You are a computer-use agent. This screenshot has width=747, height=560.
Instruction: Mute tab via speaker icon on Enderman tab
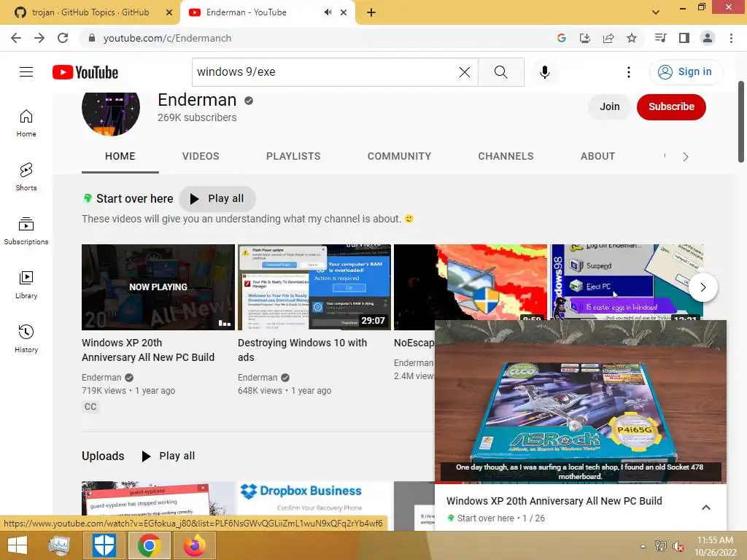click(x=328, y=12)
